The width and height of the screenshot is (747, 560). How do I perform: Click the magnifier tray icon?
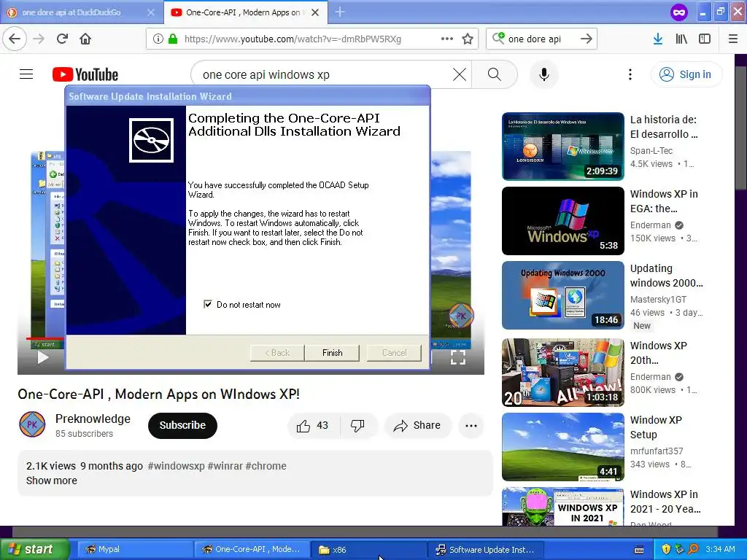tap(693, 549)
